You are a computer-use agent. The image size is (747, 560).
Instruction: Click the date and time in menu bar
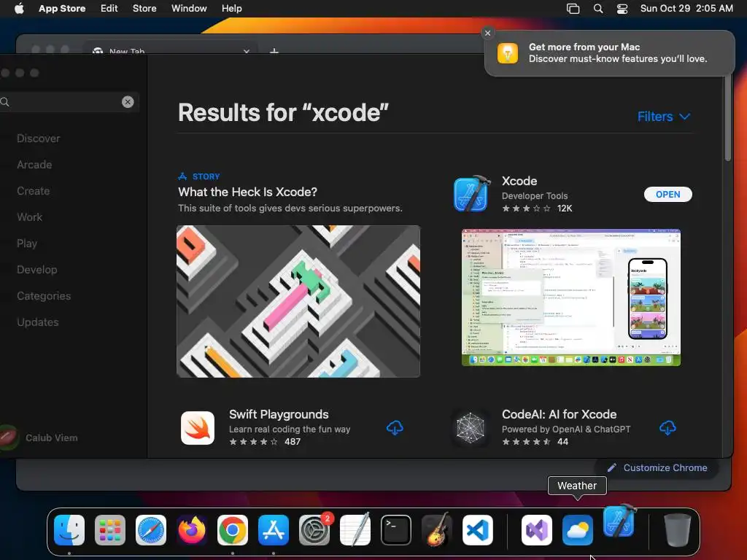click(x=686, y=8)
